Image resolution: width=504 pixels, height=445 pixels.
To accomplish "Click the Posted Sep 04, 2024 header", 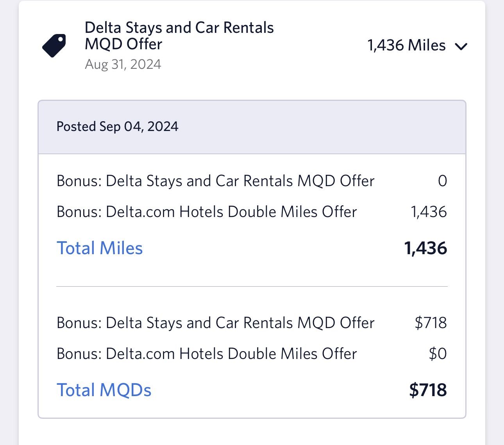I will pyautogui.click(x=117, y=127).
